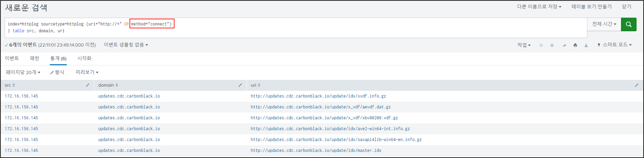The height and width of the screenshot is (158, 644).
Task: Open the 다른 이름으로 저장 dropdown
Action: pos(539,7)
